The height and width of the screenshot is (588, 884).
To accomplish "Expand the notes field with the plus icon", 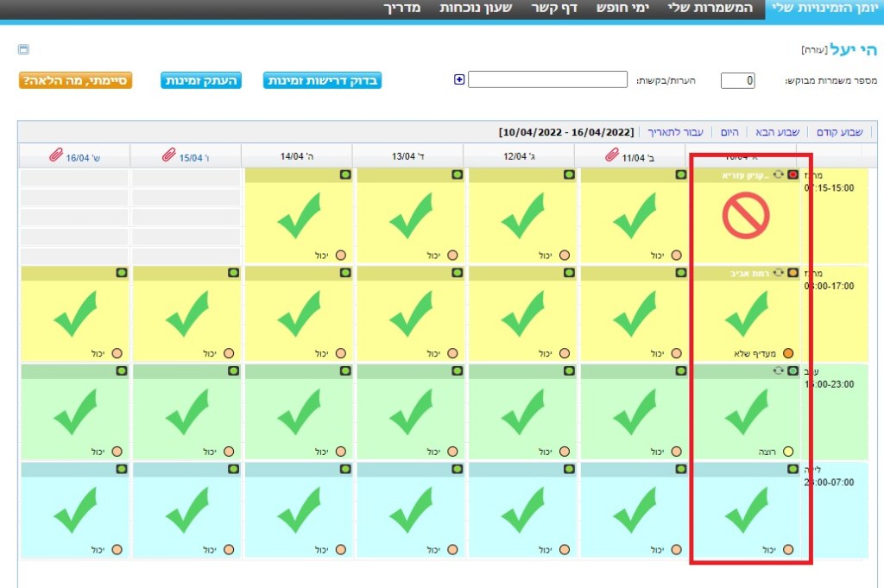I will (x=459, y=79).
